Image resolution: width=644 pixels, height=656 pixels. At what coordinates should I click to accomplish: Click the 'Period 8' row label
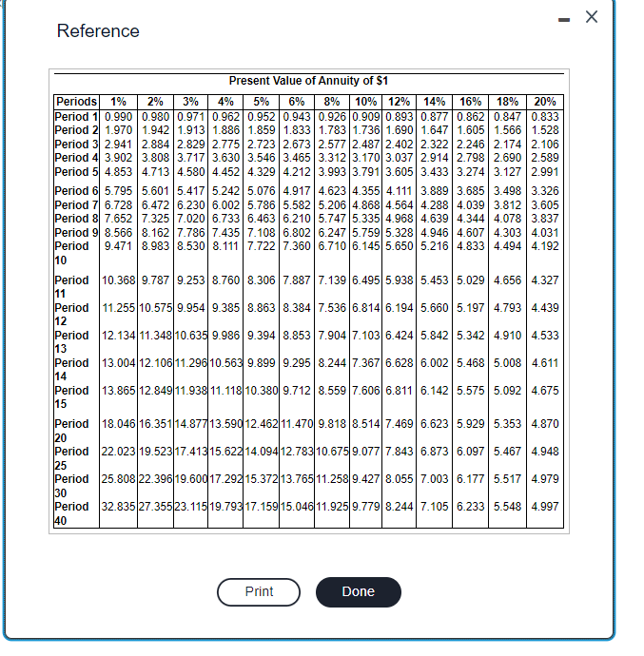click(77, 219)
